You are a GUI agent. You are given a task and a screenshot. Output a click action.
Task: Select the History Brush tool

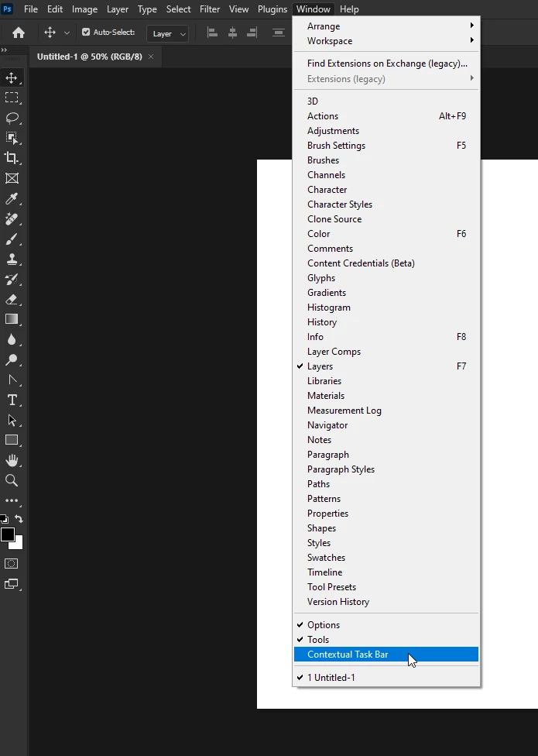tap(12, 280)
